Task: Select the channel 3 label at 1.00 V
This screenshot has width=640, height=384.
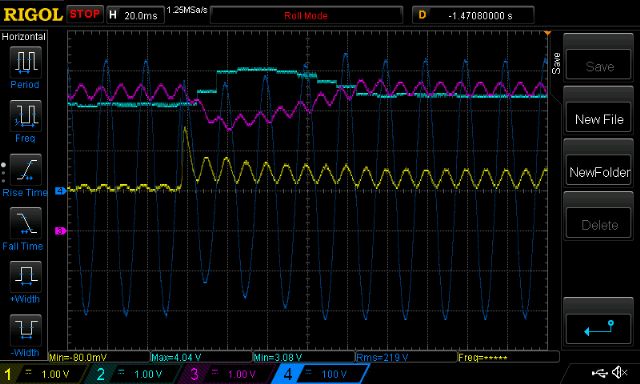Action: pyautogui.click(x=229, y=374)
